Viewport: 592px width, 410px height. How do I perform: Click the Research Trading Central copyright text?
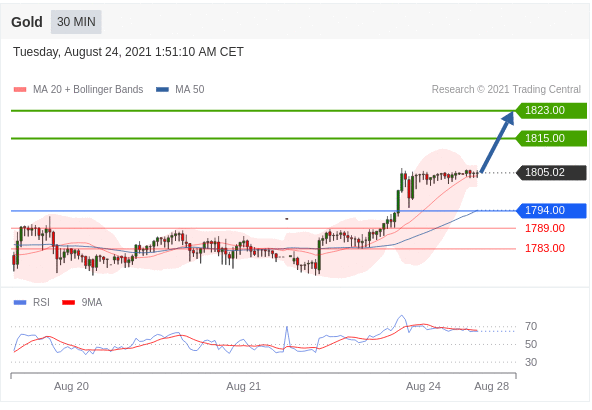point(506,89)
